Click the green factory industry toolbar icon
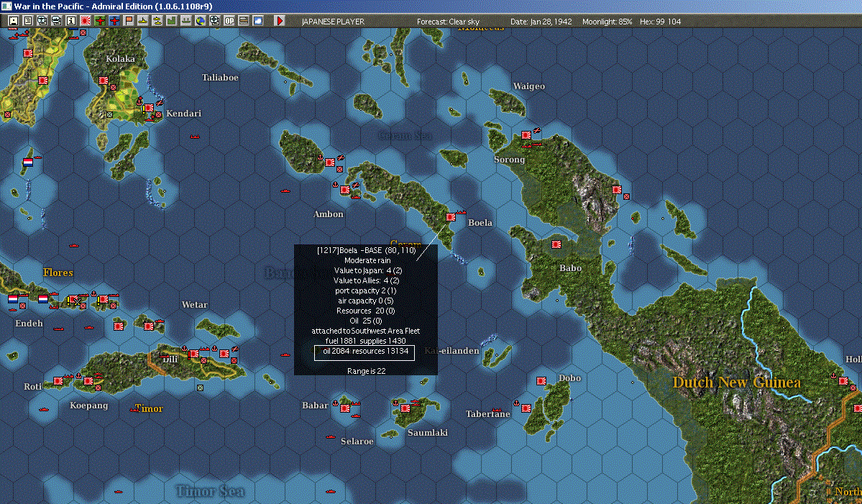This screenshot has width=862, height=504. pos(172,21)
